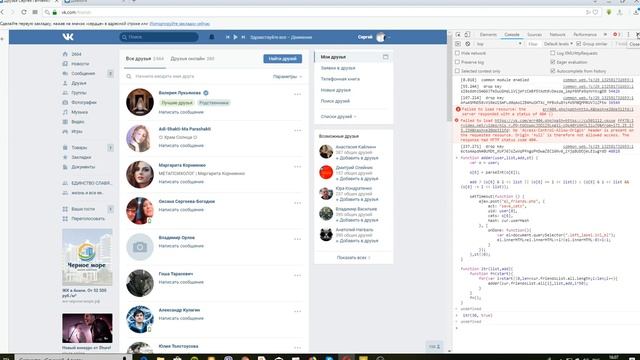The width and height of the screenshot is (640, 360).
Task: Clear the console with the clear icon
Action: (468, 44)
